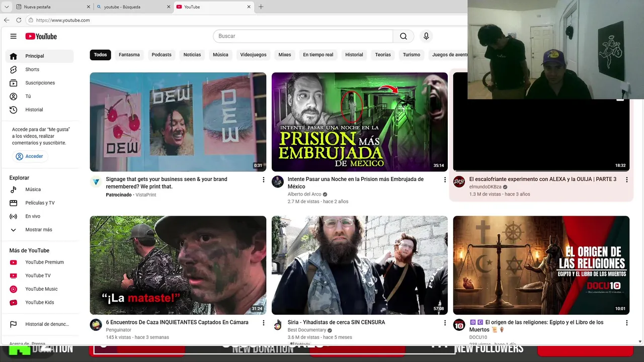Click the YouTube logo
644x362 pixels.
41,36
